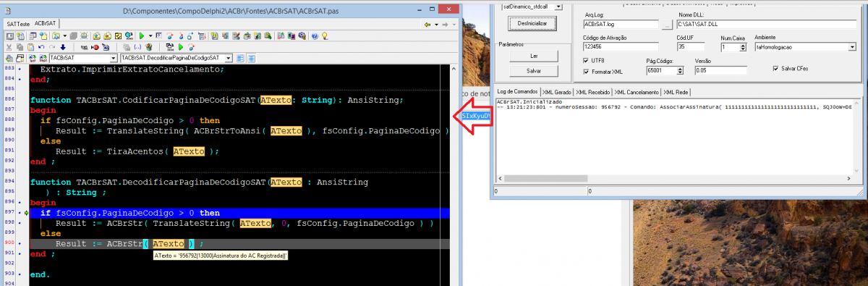
Task: Click the first icon left of TACBrSAT combo
Action: pyautogui.click(x=43, y=58)
